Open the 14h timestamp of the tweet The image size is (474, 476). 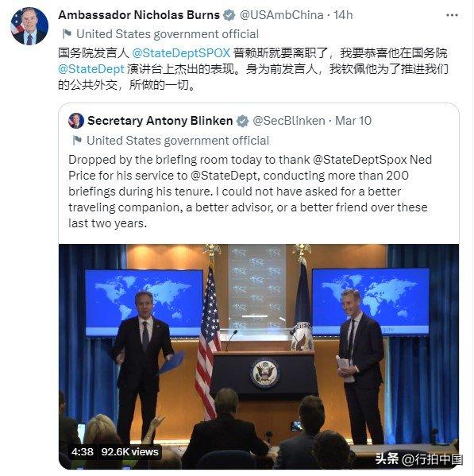point(343,15)
